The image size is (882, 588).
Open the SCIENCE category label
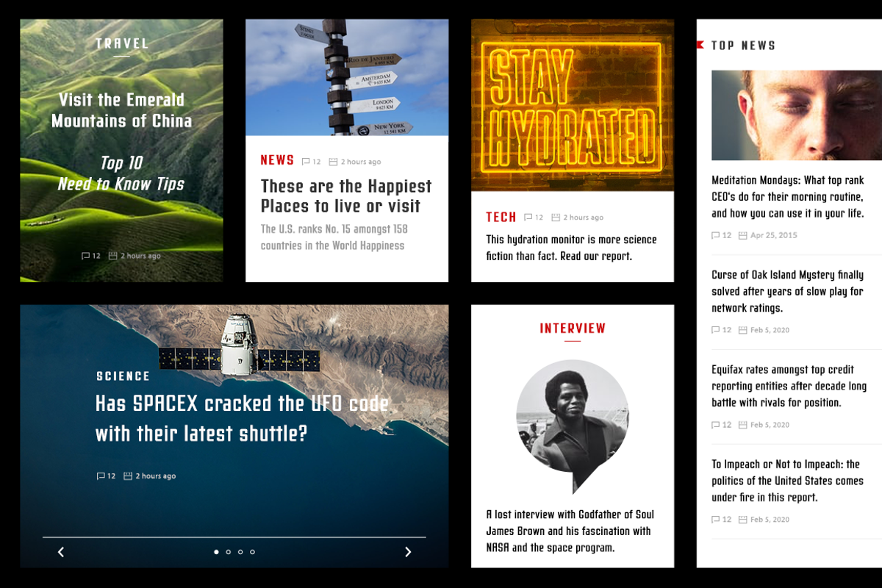[123, 376]
